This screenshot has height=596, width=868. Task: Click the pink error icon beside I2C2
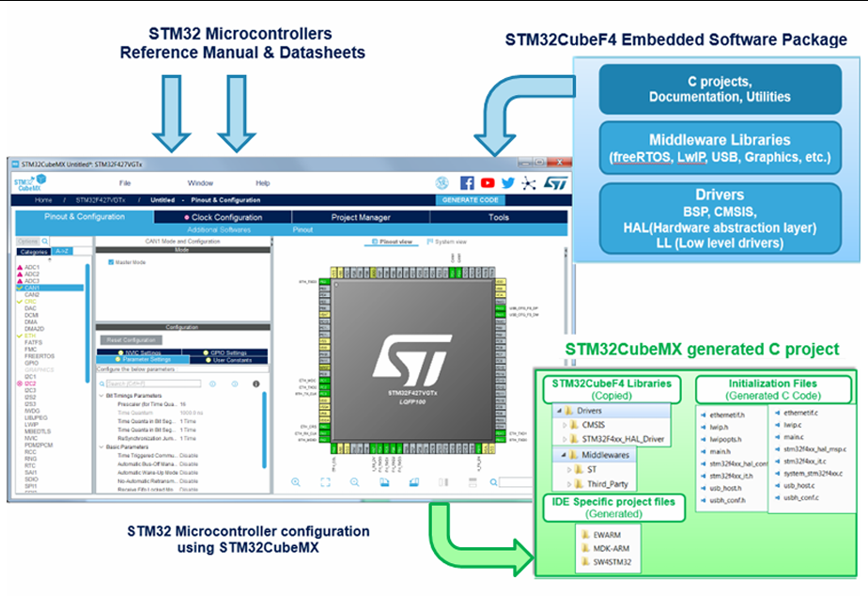[20, 384]
